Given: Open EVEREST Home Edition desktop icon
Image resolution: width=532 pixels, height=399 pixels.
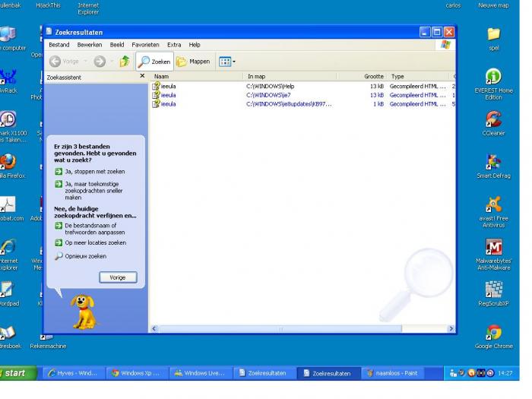Looking at the screenshot, I should tap(493, 81).
